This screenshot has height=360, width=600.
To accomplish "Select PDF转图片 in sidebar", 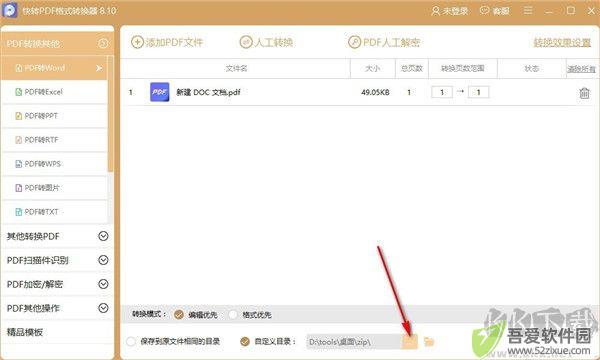I will [54, 188].
